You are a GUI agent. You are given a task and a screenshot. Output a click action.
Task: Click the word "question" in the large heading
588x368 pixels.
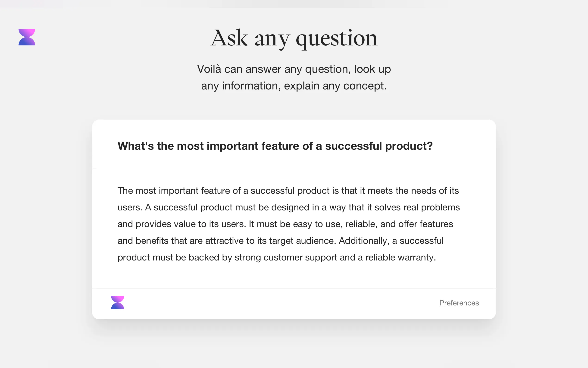click(x=337, y=38)
